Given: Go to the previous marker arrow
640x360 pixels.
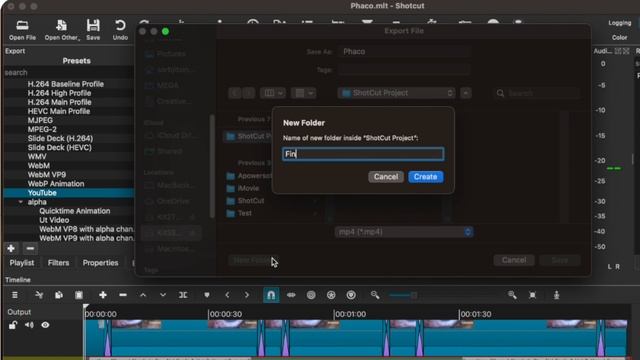Looking at the screenshot, I should point(227,295).
